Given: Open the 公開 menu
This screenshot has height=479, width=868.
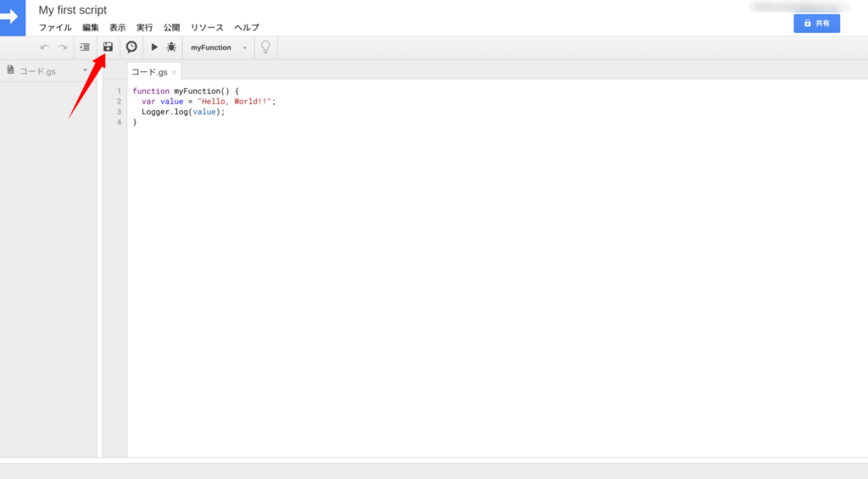Looking at the screenshot, I should tap(171, 27).
